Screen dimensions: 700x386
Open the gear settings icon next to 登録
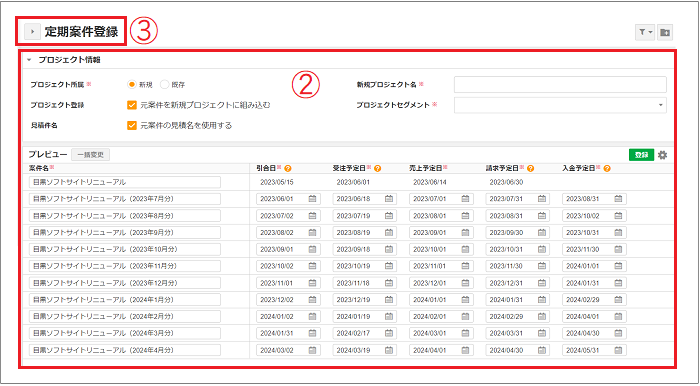pyautogui.click(x=662, y=155)
